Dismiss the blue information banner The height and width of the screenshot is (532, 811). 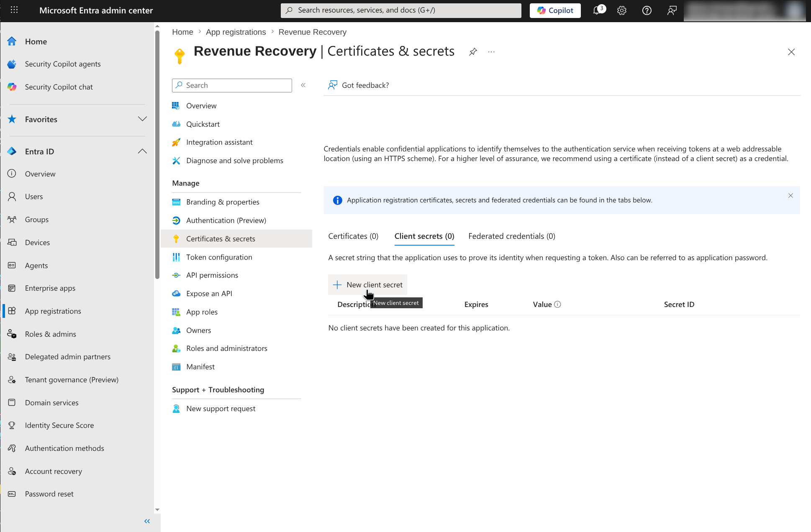pyautogui.click(x=790, y=196)
